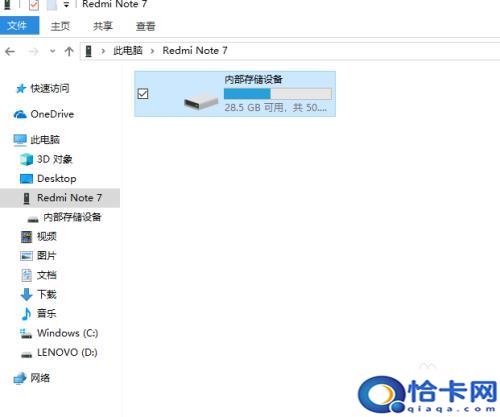This screenshot has height=417, width=500.
Task: Open 内部存储设备 in the navigation tree
Action: click(72, 217)
